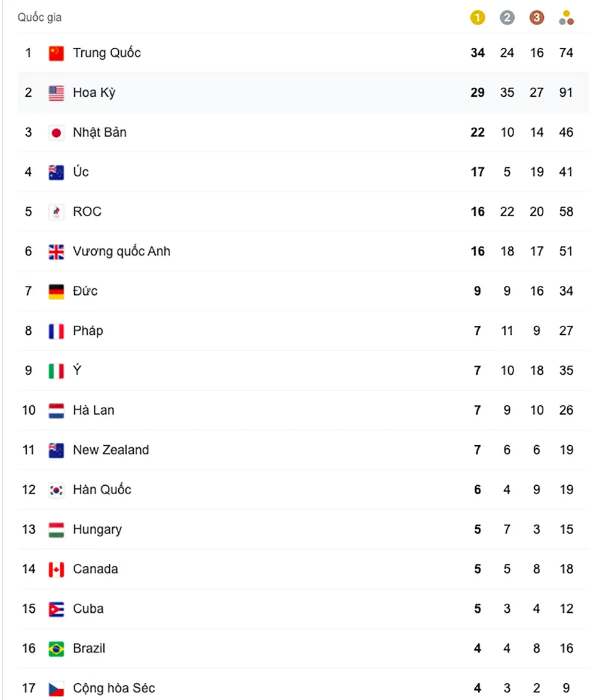Click the silver medal column icon

tap(507, 18)
